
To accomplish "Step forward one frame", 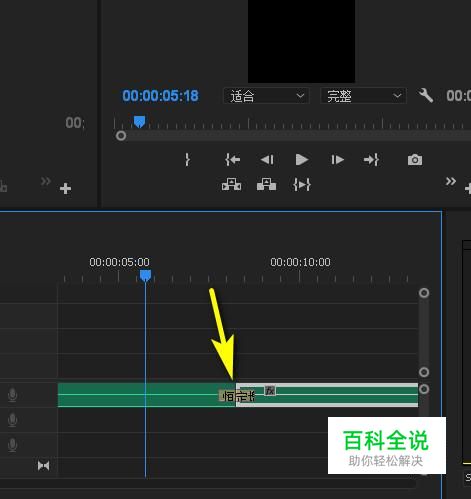I will [337, 160].
